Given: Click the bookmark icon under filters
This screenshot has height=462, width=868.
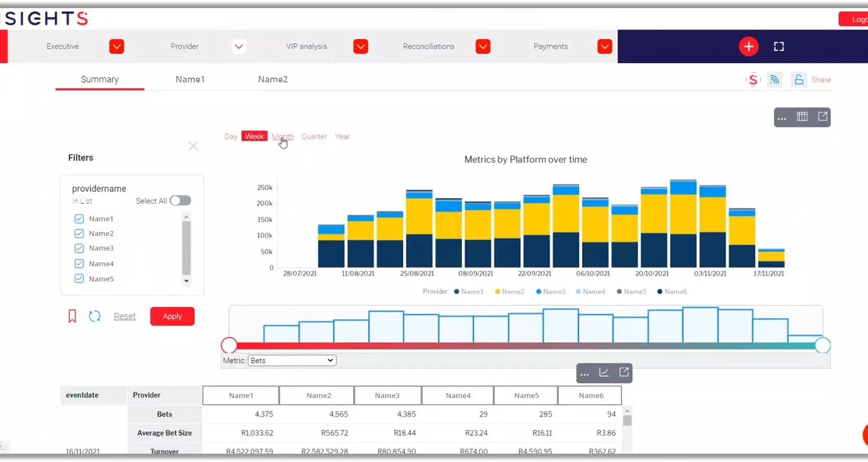Looking at the screenshot, I should click(72, 316).
